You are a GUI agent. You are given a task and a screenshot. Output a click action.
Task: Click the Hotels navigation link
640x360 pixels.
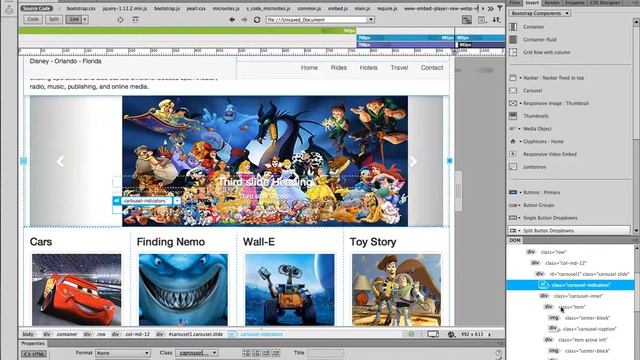(369, 68)
